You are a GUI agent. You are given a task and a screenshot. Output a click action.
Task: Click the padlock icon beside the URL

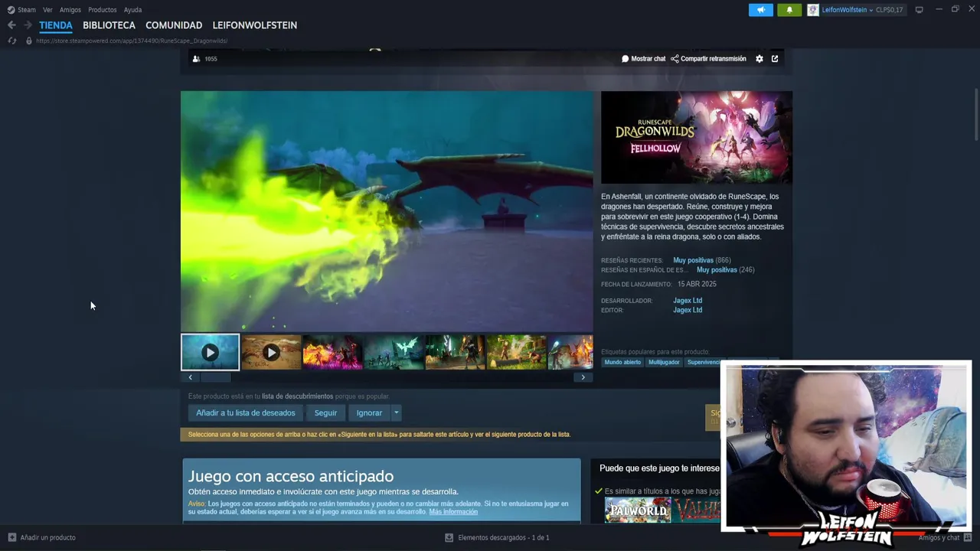29,41
